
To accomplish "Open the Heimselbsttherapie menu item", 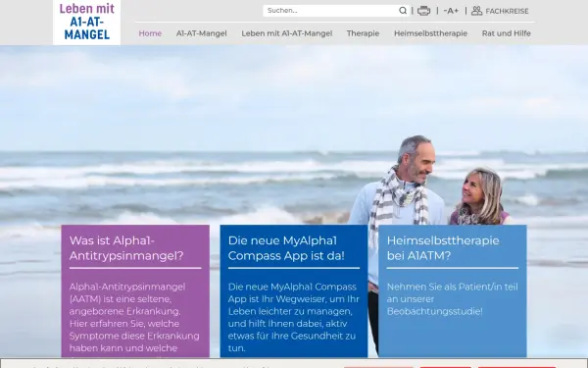I will click(430, 33).
